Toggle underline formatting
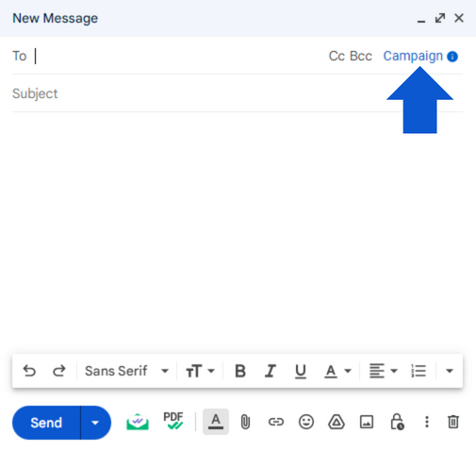The image size is (476, 451). (x=301, y=371)
